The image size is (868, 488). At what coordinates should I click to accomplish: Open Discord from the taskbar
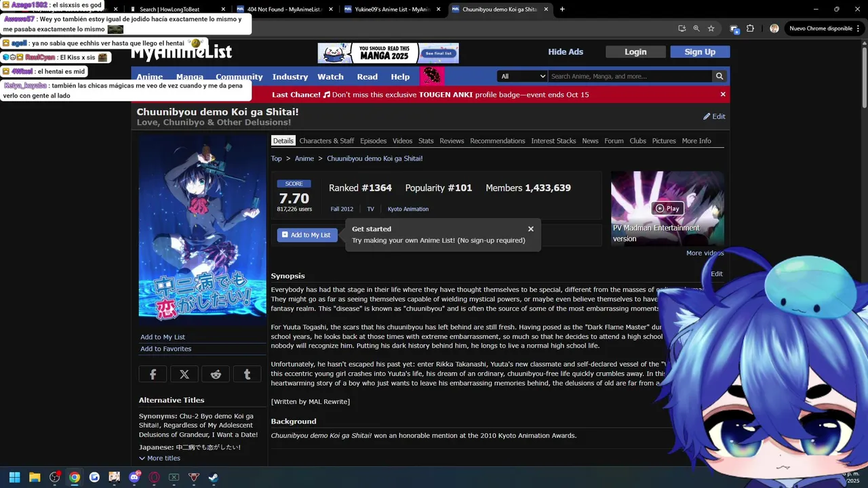(134, 477)
